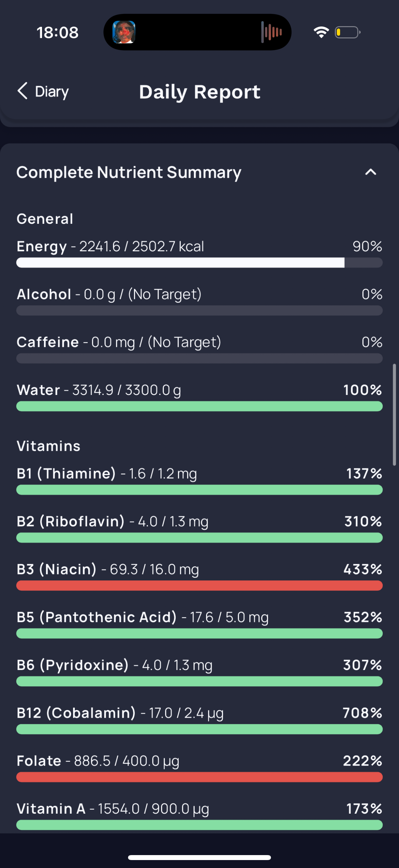Screen dimensions: 399x868
Task: Select the Energy progress bar
Action: pyautogui.click(x=199, y=263)
